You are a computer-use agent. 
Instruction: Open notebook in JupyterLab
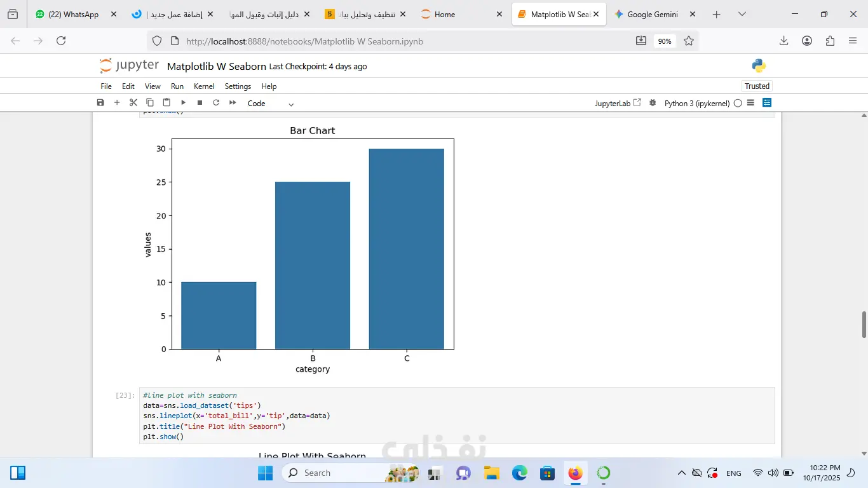tap(618, 103)
